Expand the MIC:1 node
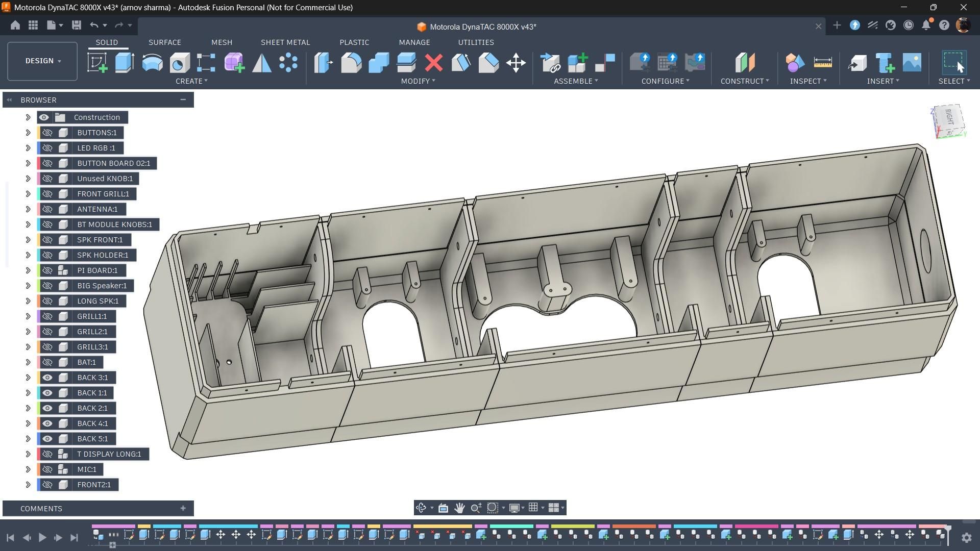Image resolution: width=980 pixels, height=551 pixels. [x=28, y=469]
